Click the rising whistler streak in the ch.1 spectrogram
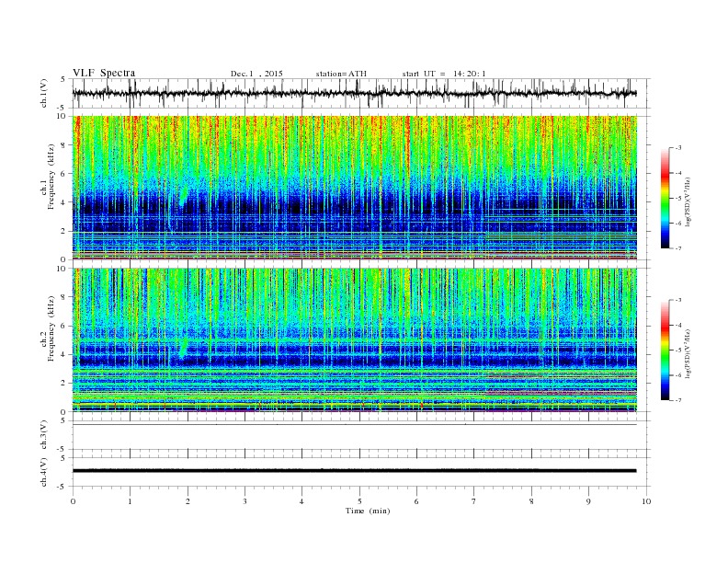Screen dimensions: 728x563 pos(184,196)
